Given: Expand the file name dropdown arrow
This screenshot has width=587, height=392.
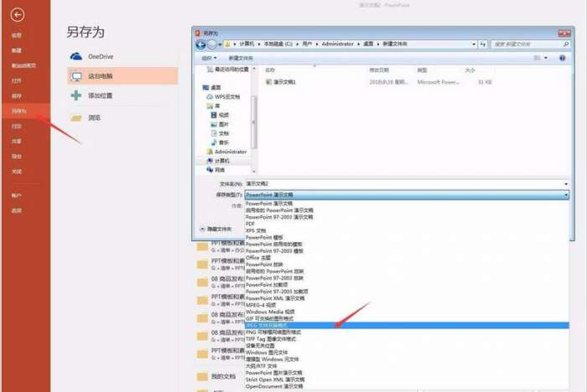Looking at the screenshot, I should [x=566, y=184].
